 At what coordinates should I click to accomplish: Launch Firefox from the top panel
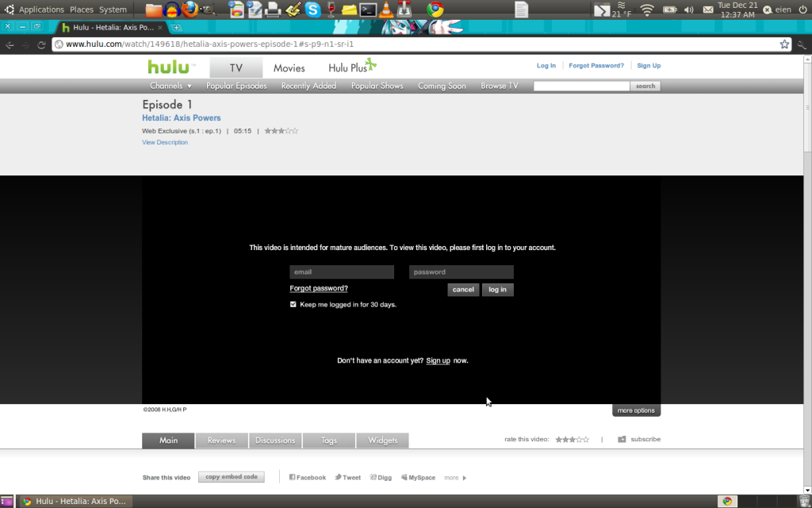190,10
